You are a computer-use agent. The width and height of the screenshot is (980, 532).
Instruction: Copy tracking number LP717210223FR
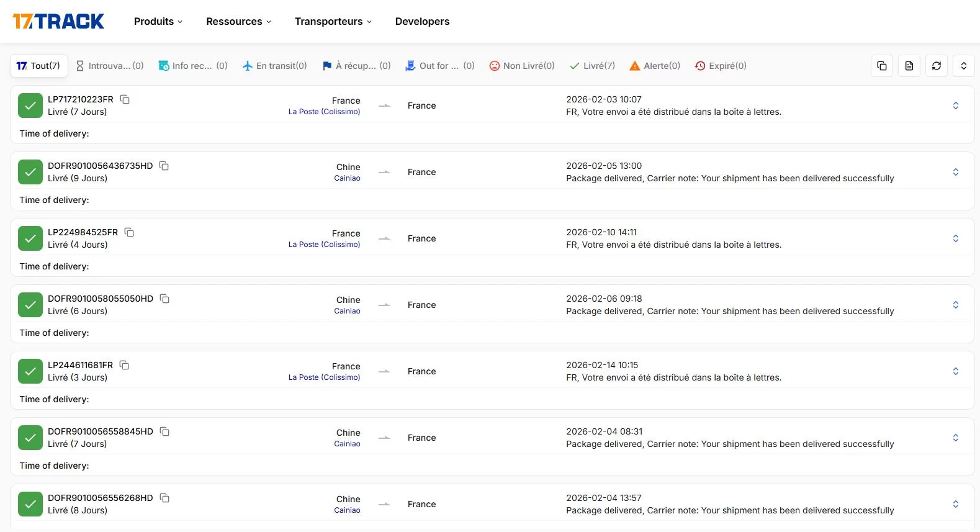(125, 99)
